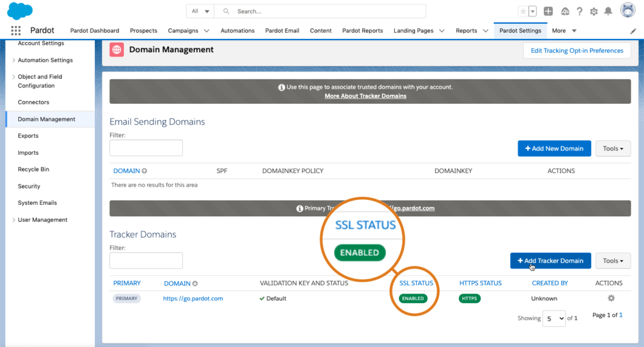
Task: Click the sort icon beside Email DOMAIN column
Action: coord(145,171)
